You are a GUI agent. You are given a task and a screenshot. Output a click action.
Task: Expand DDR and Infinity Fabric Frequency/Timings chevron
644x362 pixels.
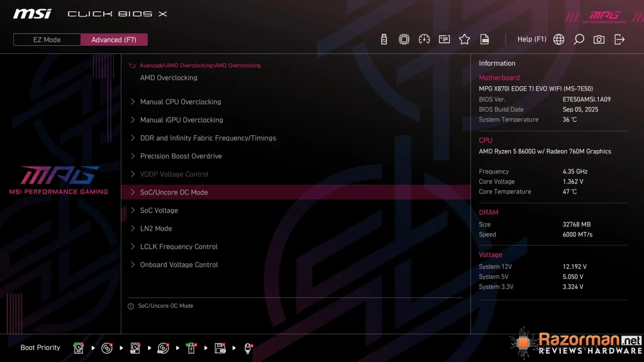133,138
